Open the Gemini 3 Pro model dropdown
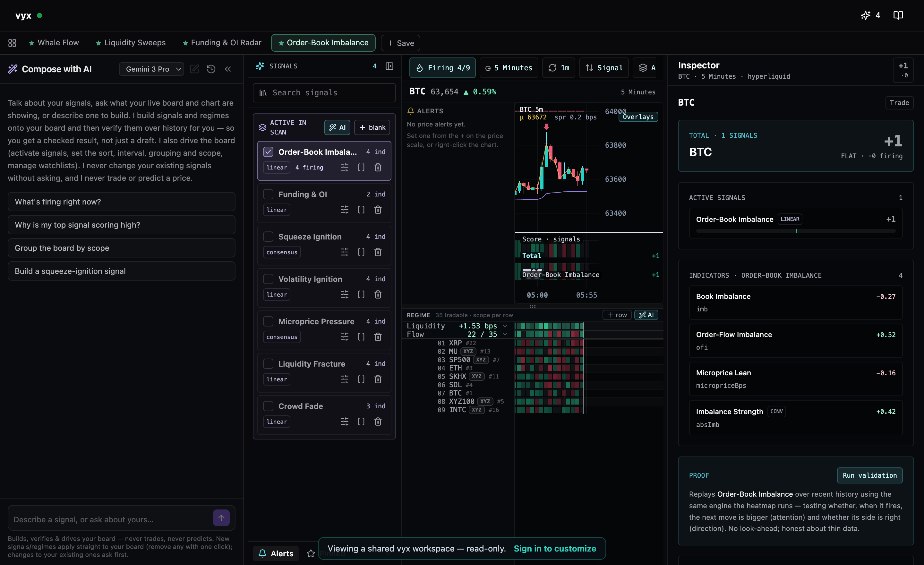Viewport: 924px width, 565px height. tap(151, 69)
